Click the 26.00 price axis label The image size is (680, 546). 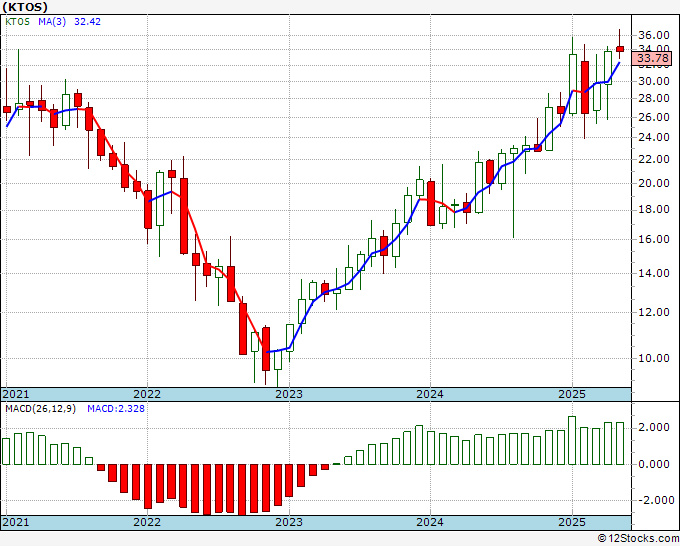(x=654, y=117)
